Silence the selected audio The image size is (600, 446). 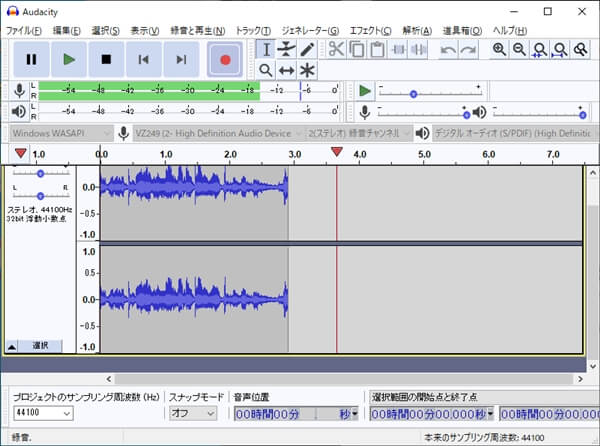pos(418,49)
